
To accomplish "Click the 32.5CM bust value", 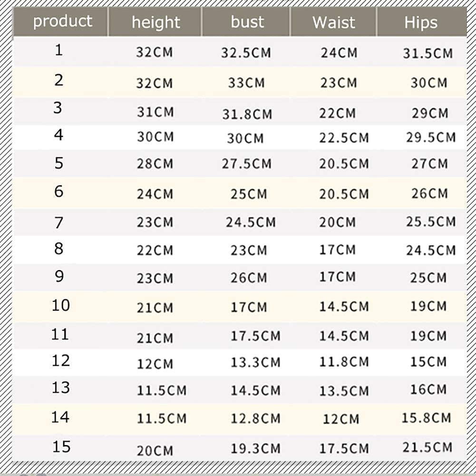I will pyautogui.click(x=246, y=53).
